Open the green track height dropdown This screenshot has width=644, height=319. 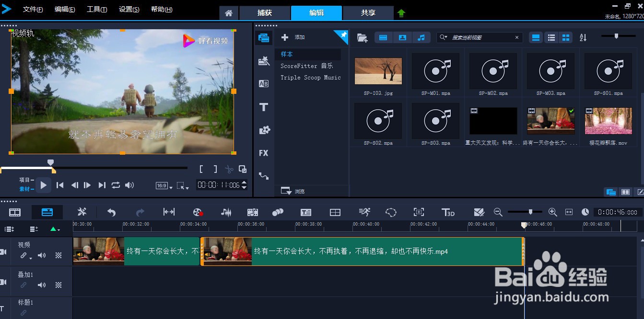click(55, 229)
